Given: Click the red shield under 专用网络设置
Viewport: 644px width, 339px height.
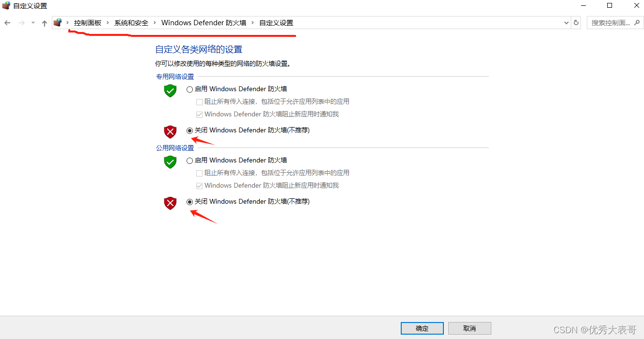Looking at the screenshot, I should coord(170,132).
